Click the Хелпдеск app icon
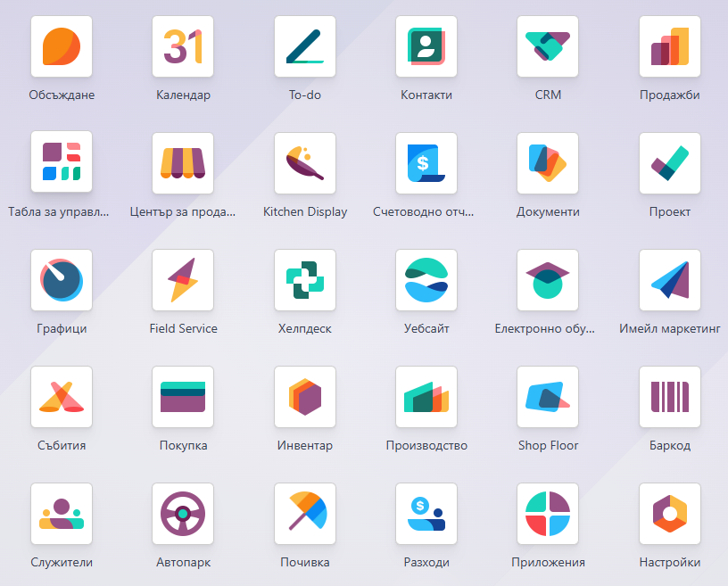 coord(305,280)
